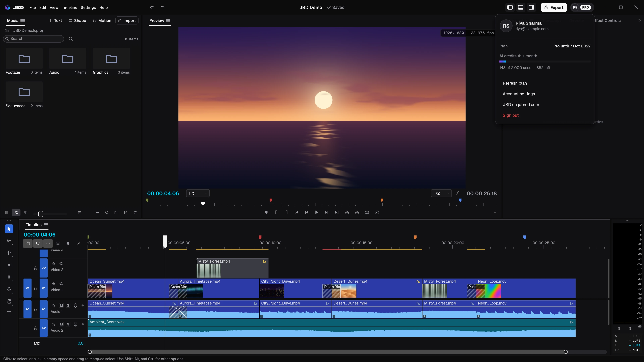Click the Import button
Screen dimensions: 644x362
127,20
